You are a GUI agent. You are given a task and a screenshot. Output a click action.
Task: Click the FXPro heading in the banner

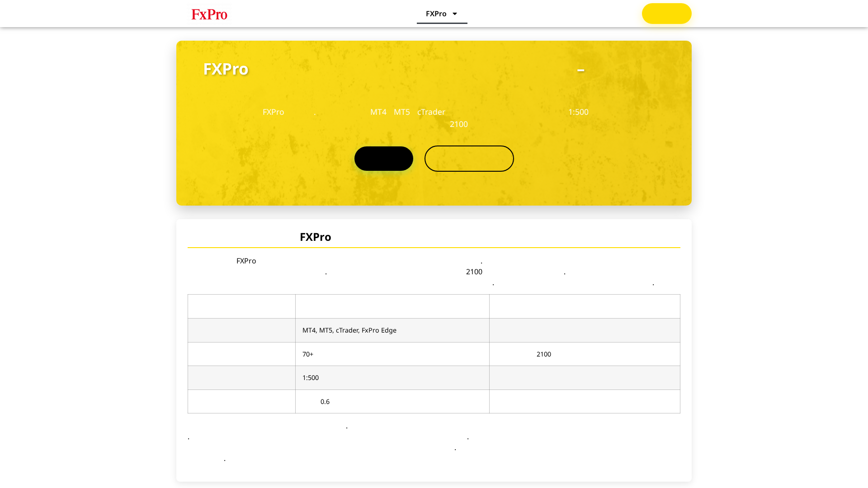[225, 69]
